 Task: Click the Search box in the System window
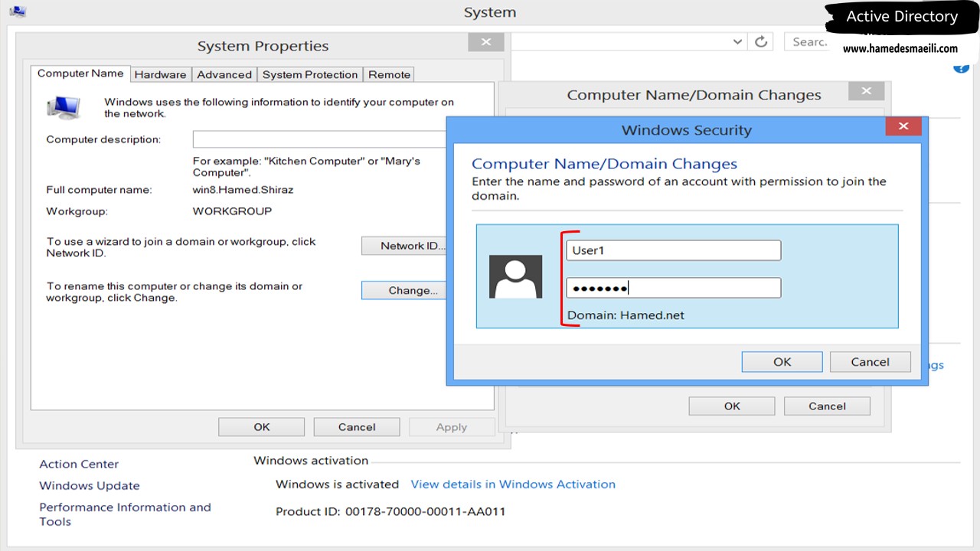(x=806, y=41)
